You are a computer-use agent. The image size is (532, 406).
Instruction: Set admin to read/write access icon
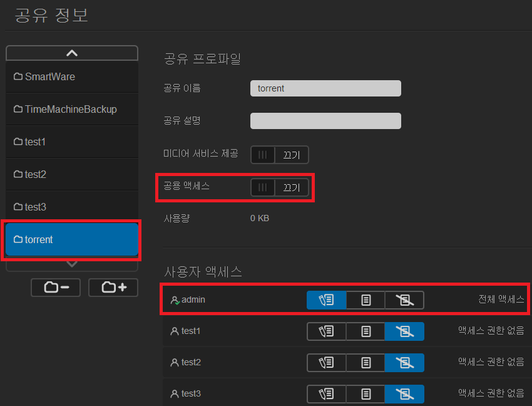326,300
